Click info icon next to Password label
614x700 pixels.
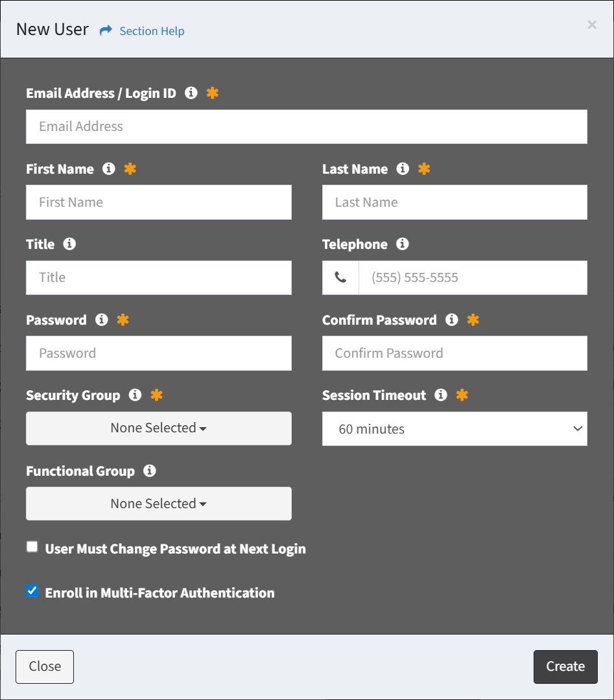pyautogui.click(x=101, y=320)
